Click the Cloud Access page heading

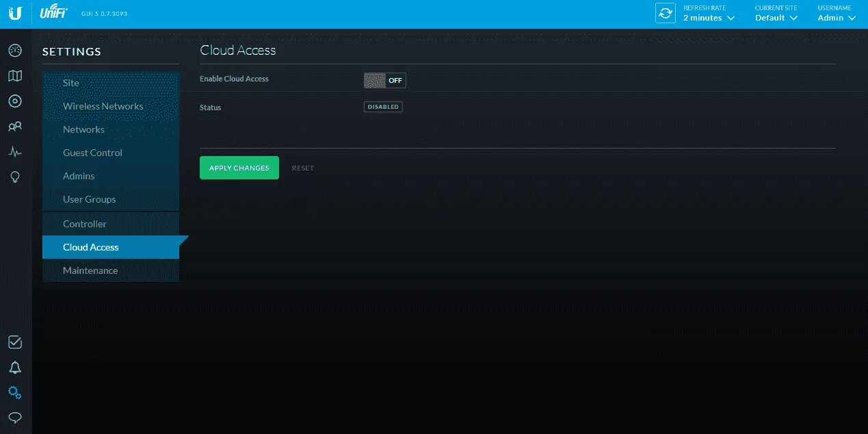click(x=238, y=50)
